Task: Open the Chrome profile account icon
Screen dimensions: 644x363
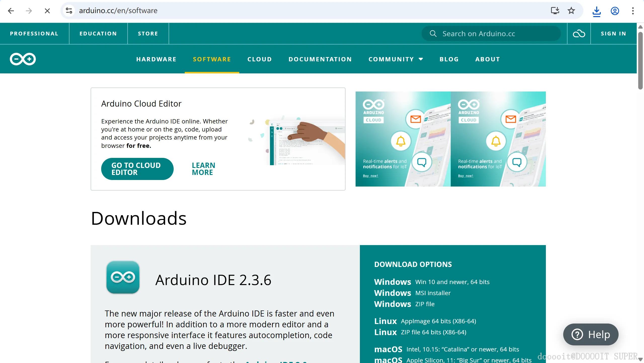Action: (615, 11)
